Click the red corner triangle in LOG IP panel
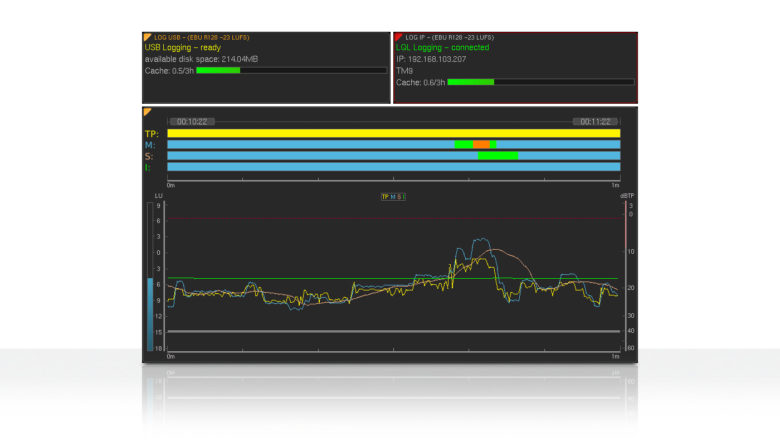 click(x=398, y=37)
